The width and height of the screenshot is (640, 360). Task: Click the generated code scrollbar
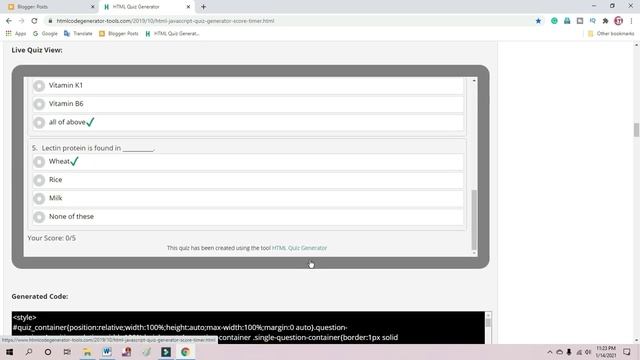[x=488, y=322]
